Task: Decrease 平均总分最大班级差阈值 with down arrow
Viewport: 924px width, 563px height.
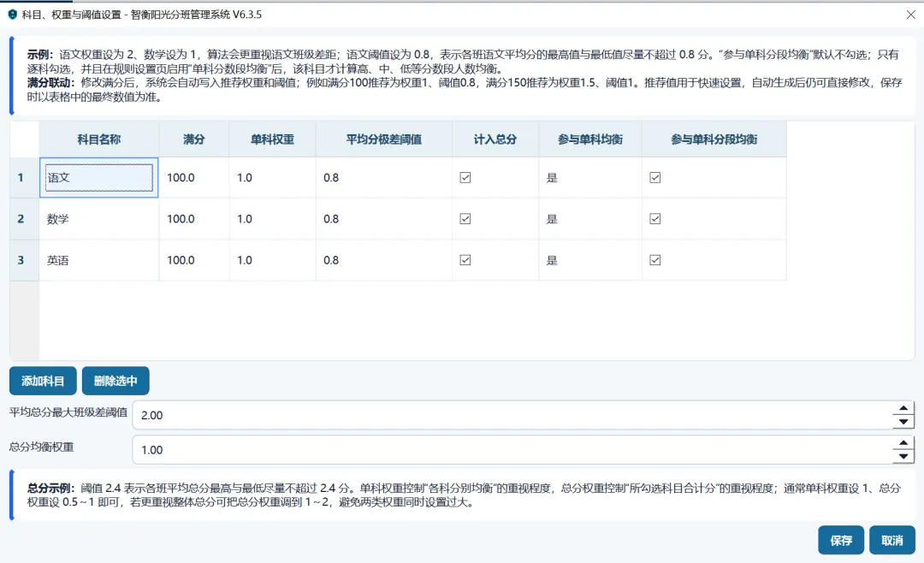Action: tap(903, 422)
